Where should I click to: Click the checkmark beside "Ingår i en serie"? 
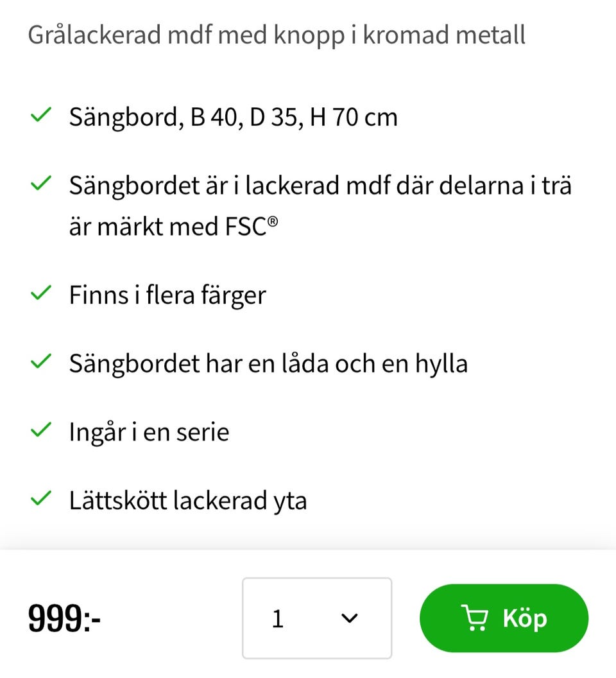click(x=41, y=430)
